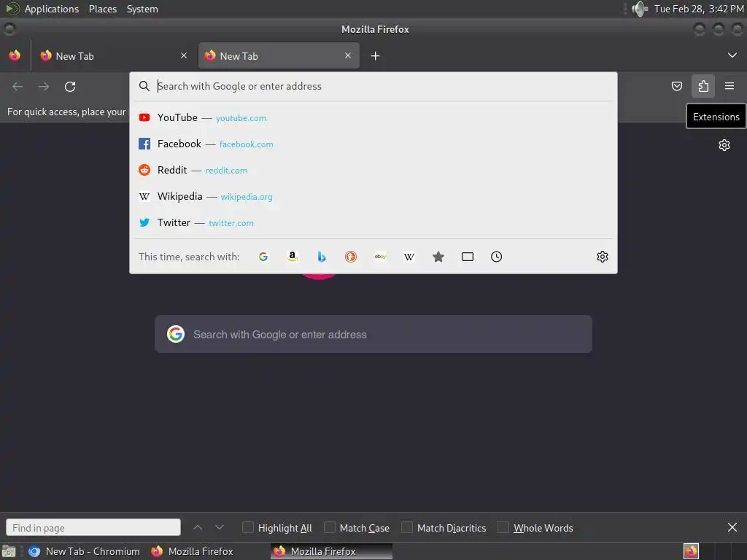The width and height of the screenshot is (747, 560).
Task: Enable Highlight All checkbox
Action: pos(248,527)
